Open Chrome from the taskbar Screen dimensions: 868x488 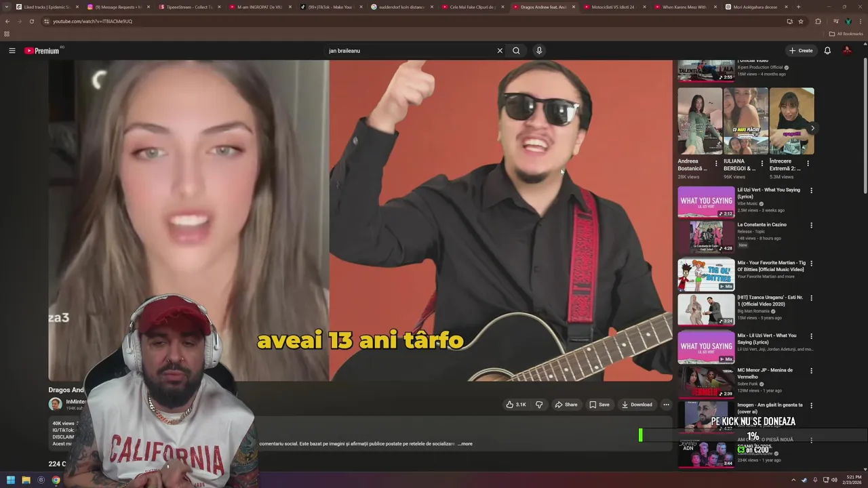(56, 480)
